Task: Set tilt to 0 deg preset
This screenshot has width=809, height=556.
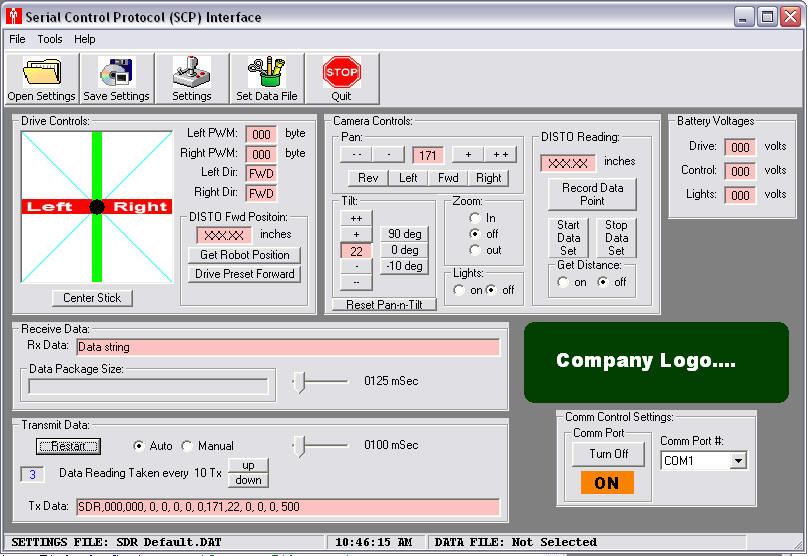Action: [x=404, y=250]
